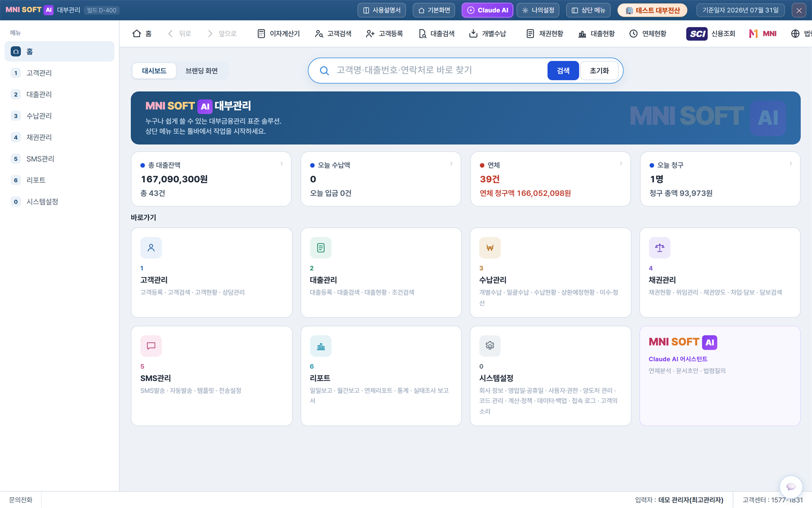Click the 청구 총액 93,973원 text

(x=681, y=193)
